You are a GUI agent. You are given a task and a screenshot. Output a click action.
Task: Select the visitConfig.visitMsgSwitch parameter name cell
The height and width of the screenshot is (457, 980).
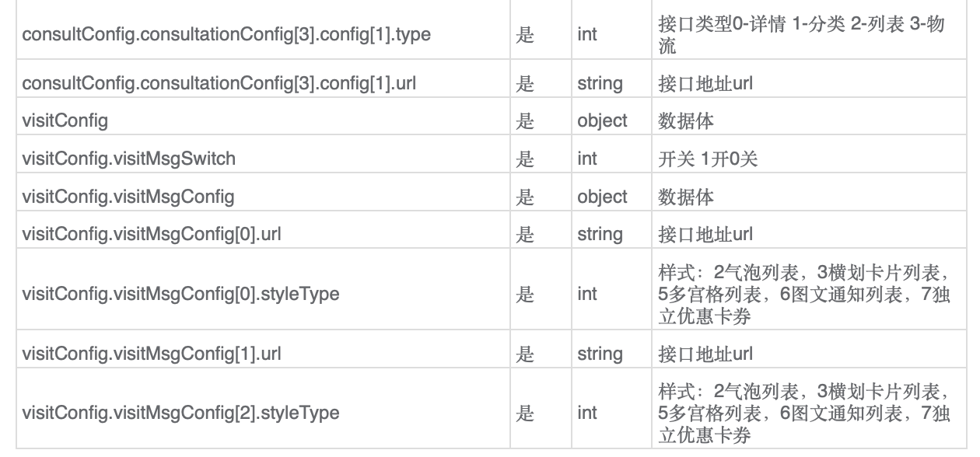coord(262,159)
